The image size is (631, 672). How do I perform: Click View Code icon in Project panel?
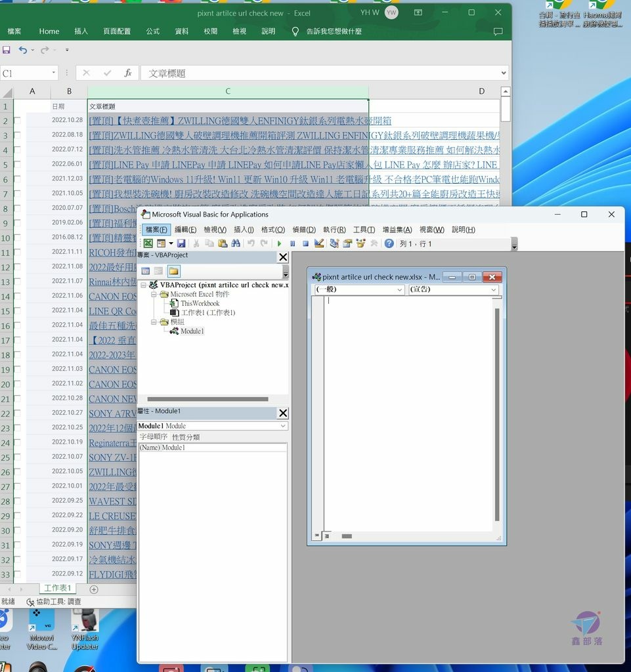pyautogui.click(x=146, y=271)
